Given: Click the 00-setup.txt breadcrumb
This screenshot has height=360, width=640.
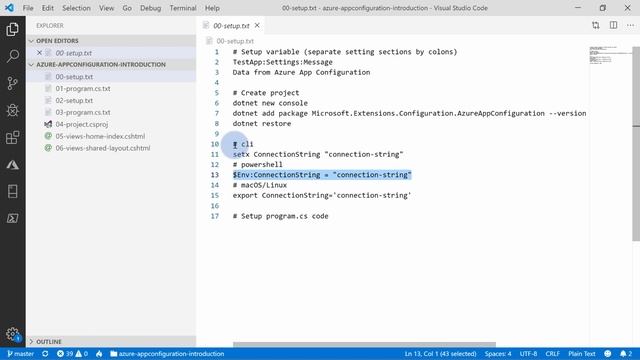Looking at the screenshot, I should coord(231,41).
